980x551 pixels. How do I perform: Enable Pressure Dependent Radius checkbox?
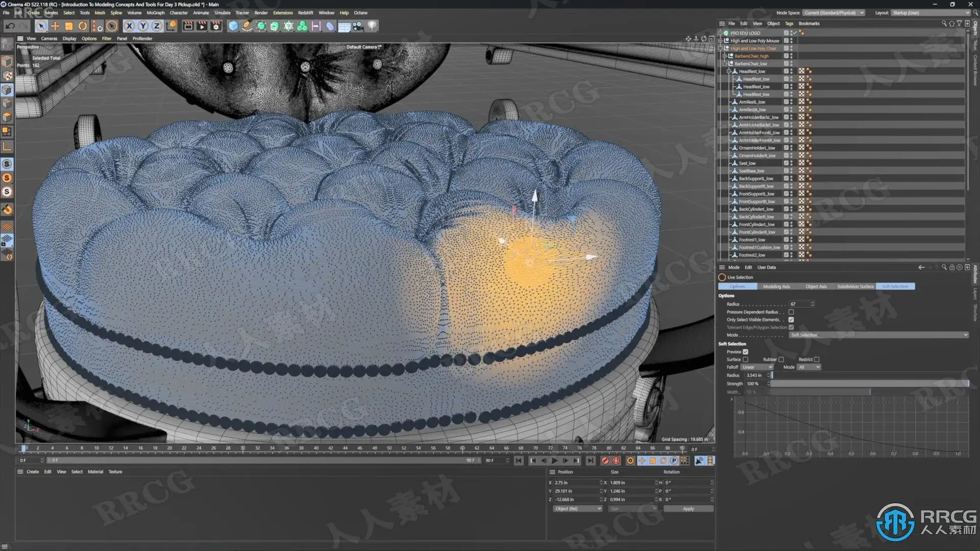pos(791,312)
